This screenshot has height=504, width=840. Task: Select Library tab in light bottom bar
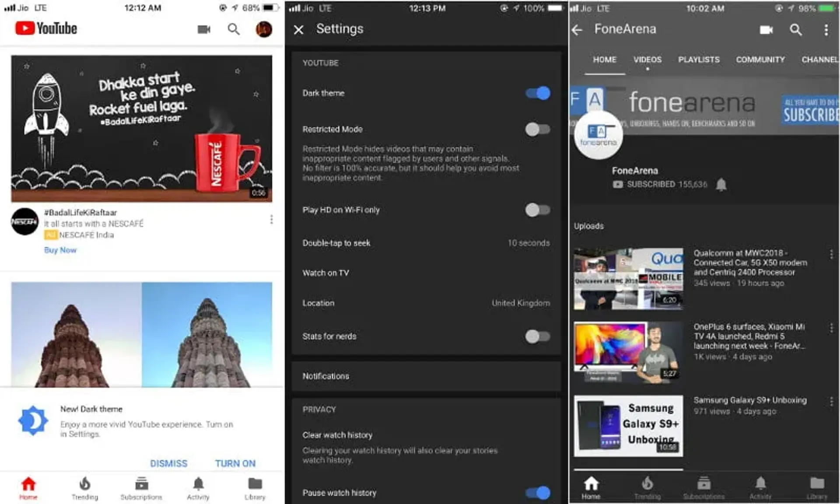pos(255,488)
